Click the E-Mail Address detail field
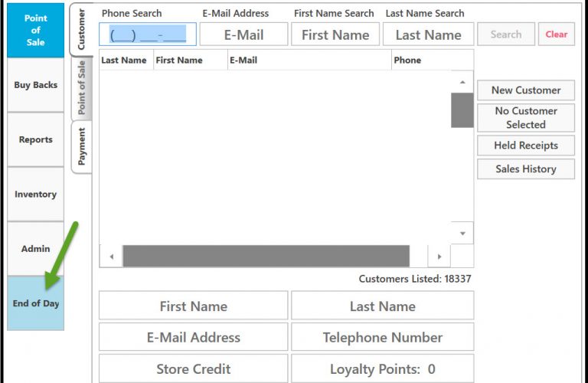Image resolution: width=588 pixels, height=383 pixels. coord(194,337)
